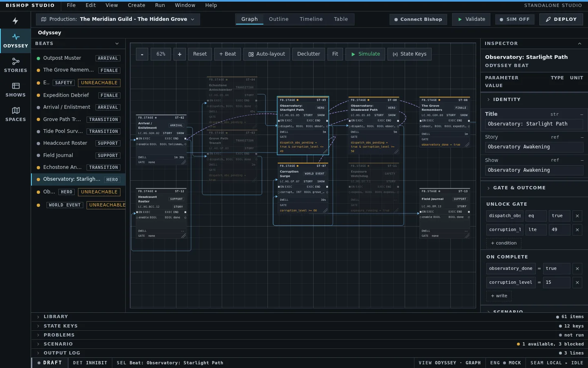Expand the State Keys bottom panel
The image size is (588, 368).
pos(309,326)
